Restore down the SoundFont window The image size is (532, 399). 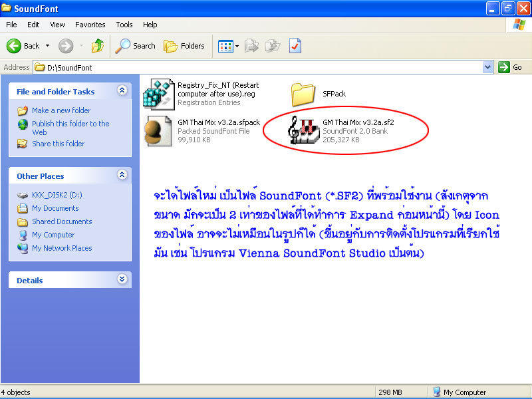click(508, 8)
